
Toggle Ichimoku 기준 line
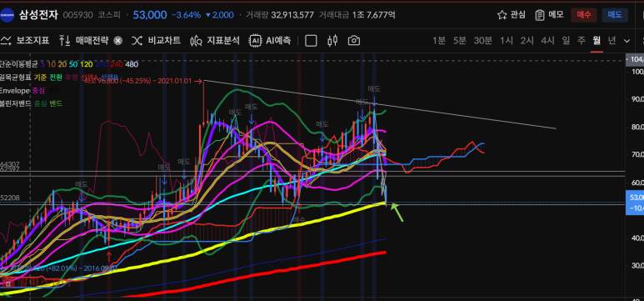pos(40,78)
